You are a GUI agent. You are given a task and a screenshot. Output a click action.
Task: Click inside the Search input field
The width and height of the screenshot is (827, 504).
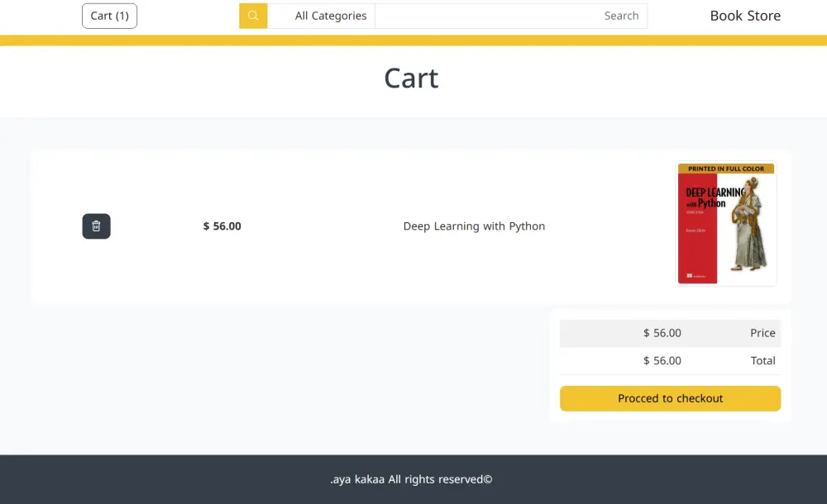pyautogui.click(x=511, y=15)
